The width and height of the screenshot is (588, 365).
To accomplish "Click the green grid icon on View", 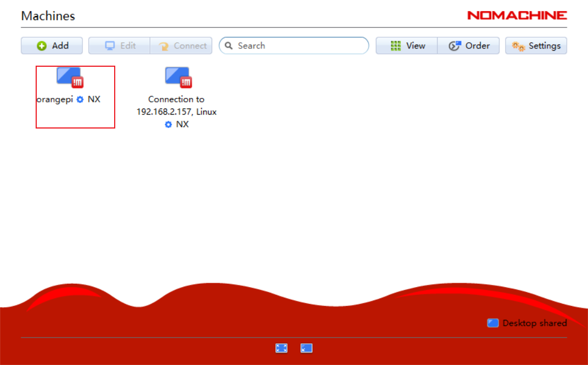I will [x=396, y=46].
